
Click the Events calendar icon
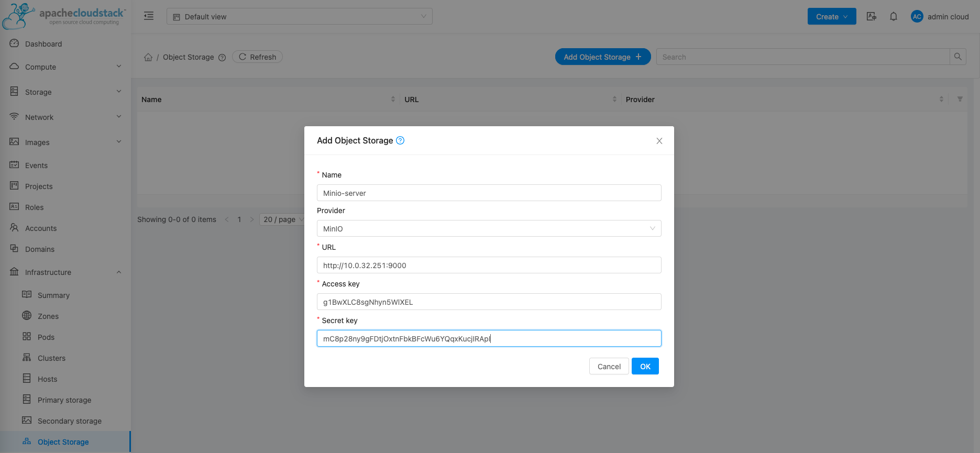coord(14,165)
